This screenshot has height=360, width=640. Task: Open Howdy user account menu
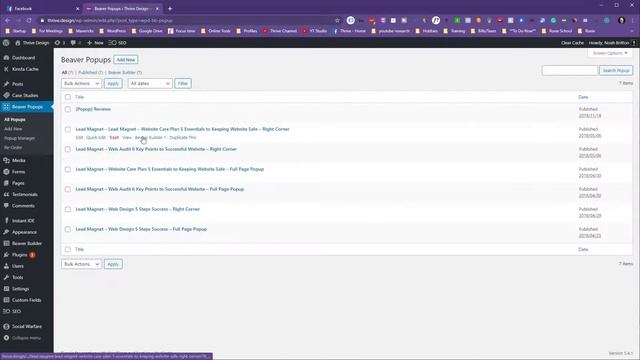[612, 42]
